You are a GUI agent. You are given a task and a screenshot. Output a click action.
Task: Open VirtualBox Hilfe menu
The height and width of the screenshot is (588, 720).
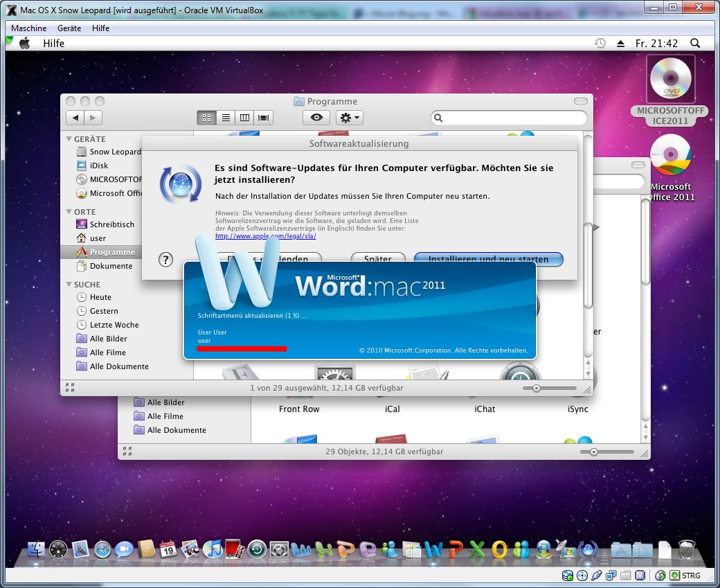pyautogui.click(x=100, y=28)
